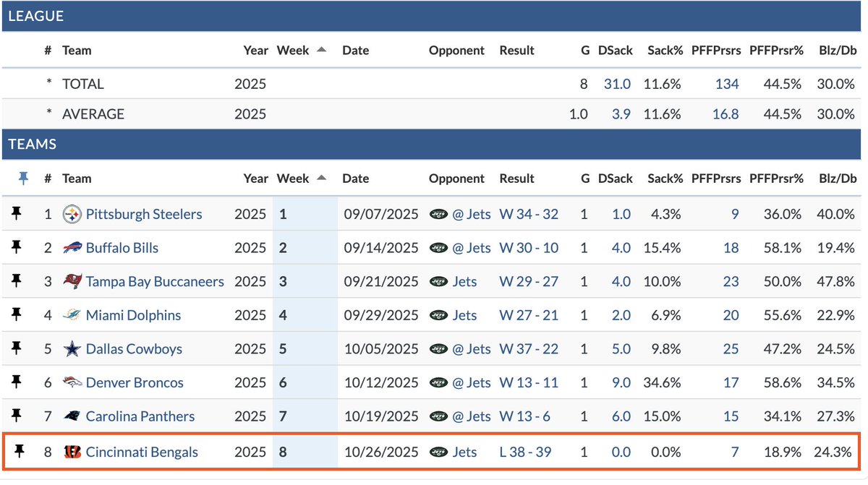
Task: Open the Tampa Bay Buccaneers team link
Action: (x=155, y=282)
